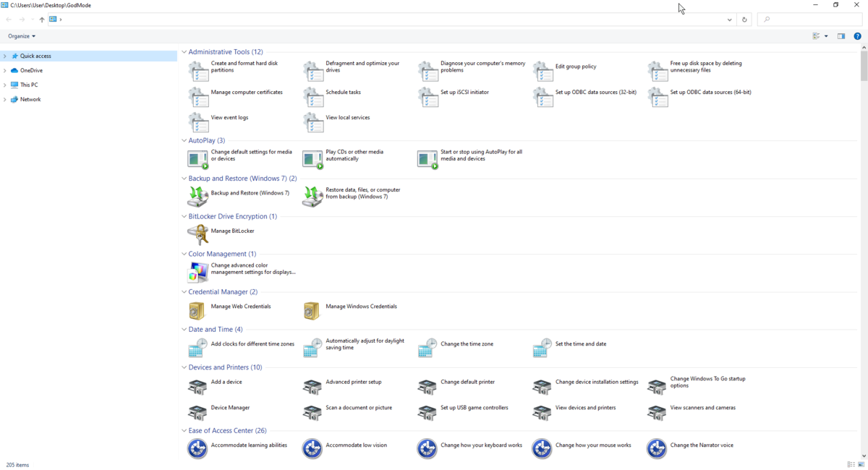Viewport: 868px width, 470px height.
Task: Click the Manage Web Credentials safe icon
Action: click(197, 309)
